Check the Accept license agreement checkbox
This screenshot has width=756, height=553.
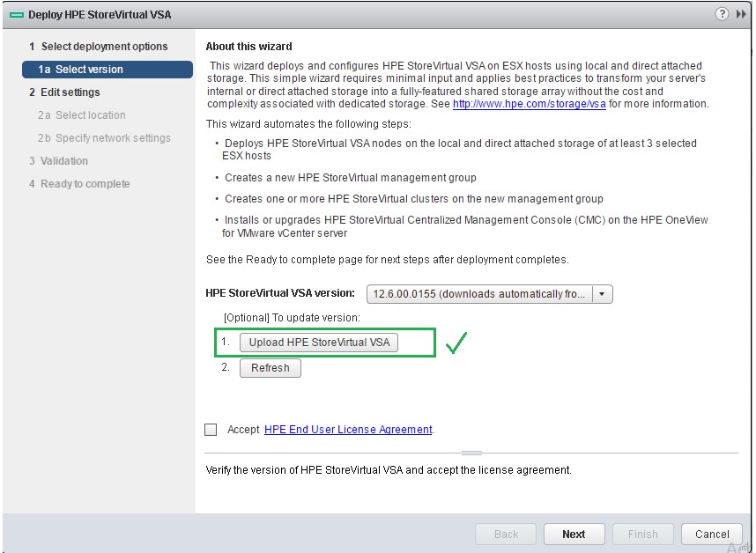point(211,429)
